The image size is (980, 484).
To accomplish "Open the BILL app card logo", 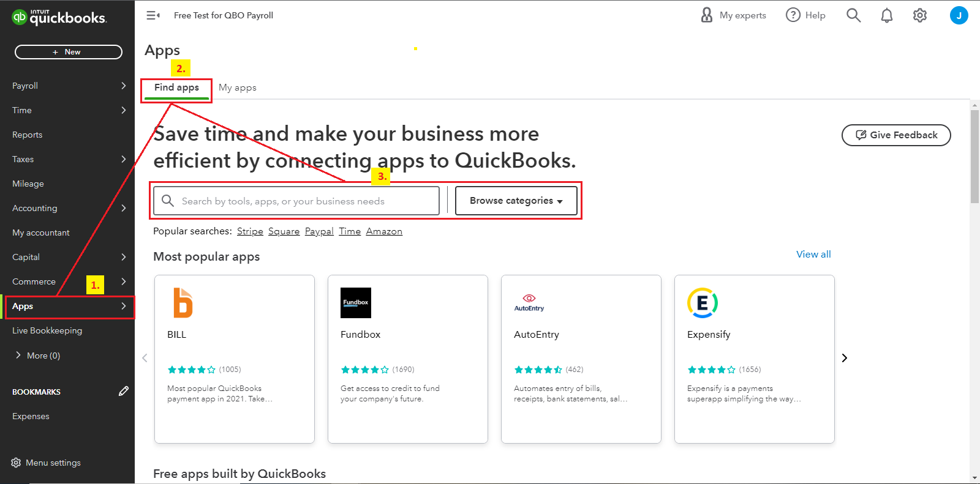I will click(x=183, y=303).
